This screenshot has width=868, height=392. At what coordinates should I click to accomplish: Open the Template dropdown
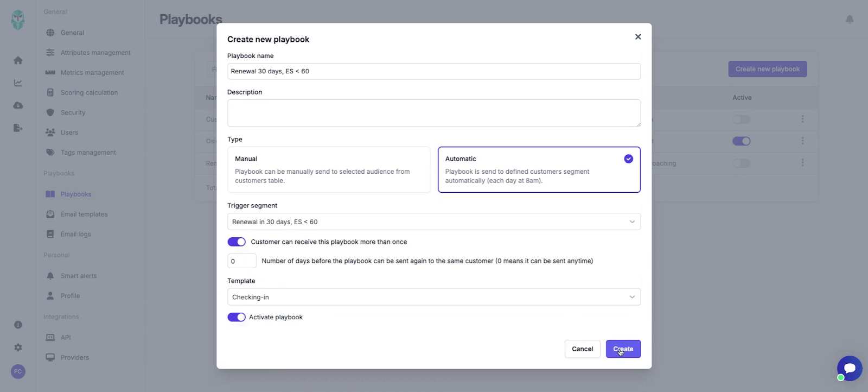click(x=433, y=297)
